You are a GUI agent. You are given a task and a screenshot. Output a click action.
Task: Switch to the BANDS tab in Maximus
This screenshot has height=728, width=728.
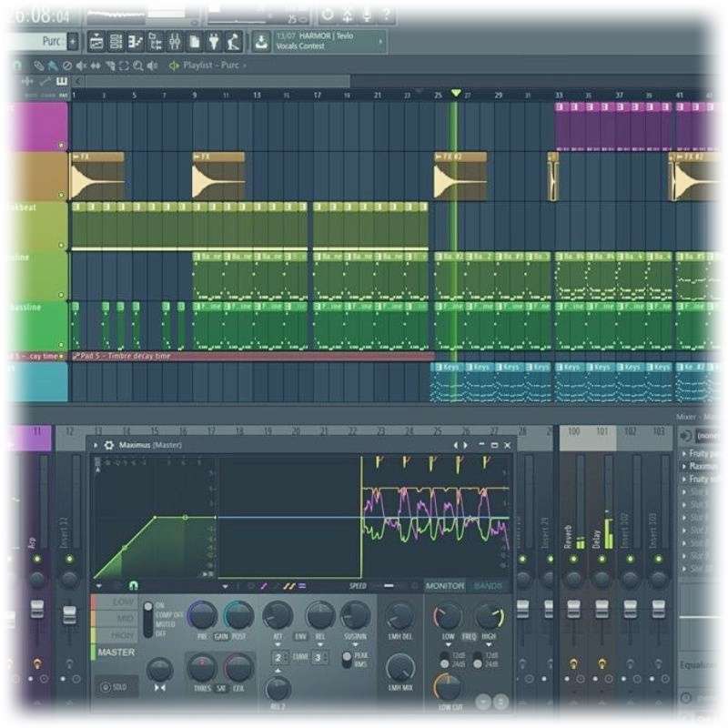(490, 583)
